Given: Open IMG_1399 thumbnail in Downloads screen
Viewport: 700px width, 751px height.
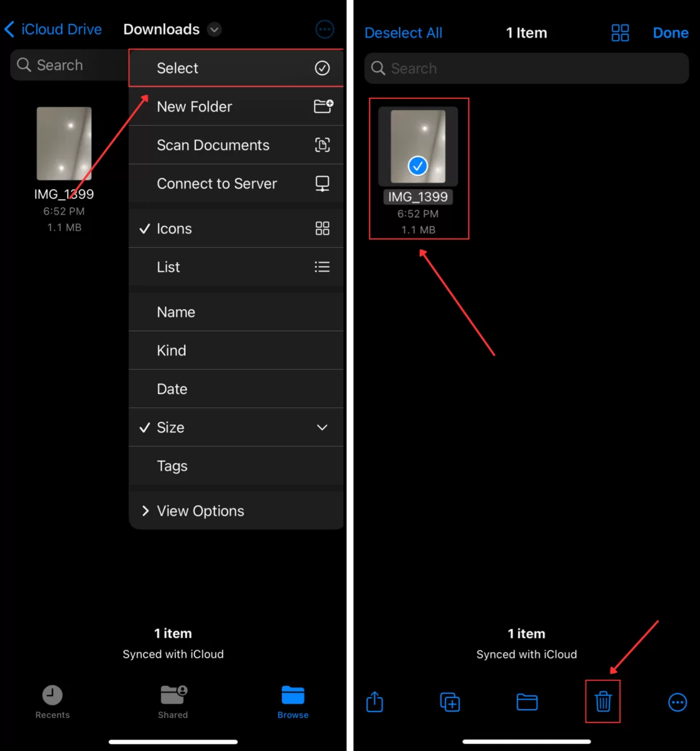Looking at the screenshot, I should 64,143.
